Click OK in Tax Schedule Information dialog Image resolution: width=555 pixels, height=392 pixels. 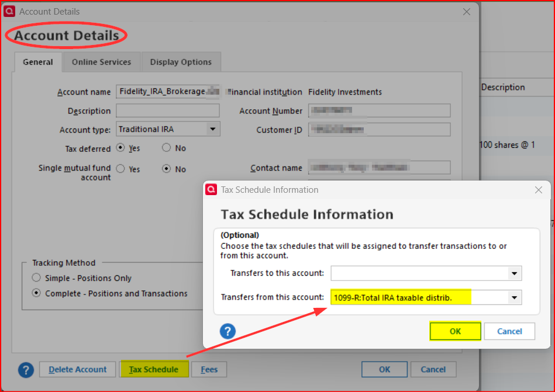[455, 331]
